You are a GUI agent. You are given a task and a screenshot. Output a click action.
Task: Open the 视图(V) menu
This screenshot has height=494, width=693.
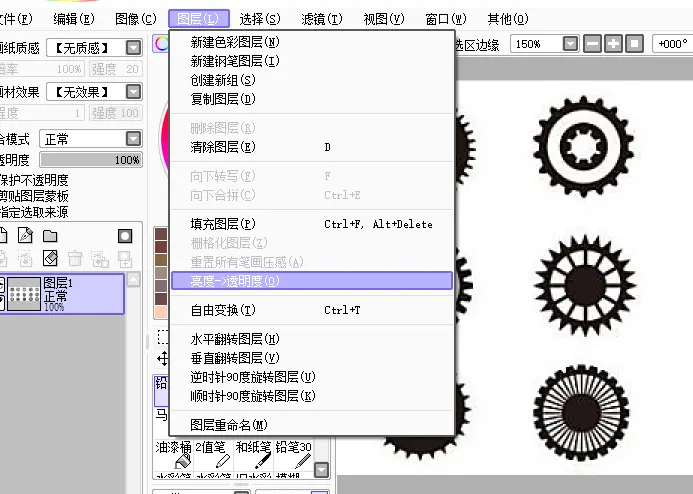[x=384, y=19]
